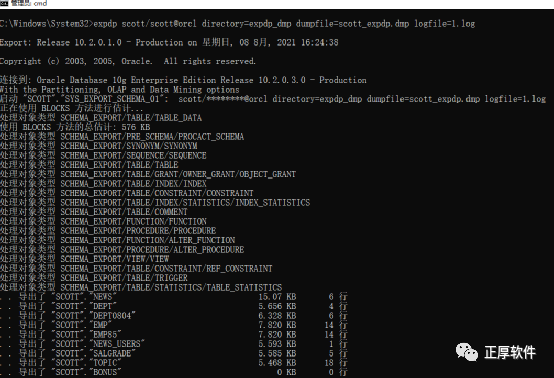The width and height of the screenshot is (554, 378).
Task: Click the SCHEMA_EXPORT/VIEW/VIEW line
Action: pyautogui.click(x=84, y=259)
